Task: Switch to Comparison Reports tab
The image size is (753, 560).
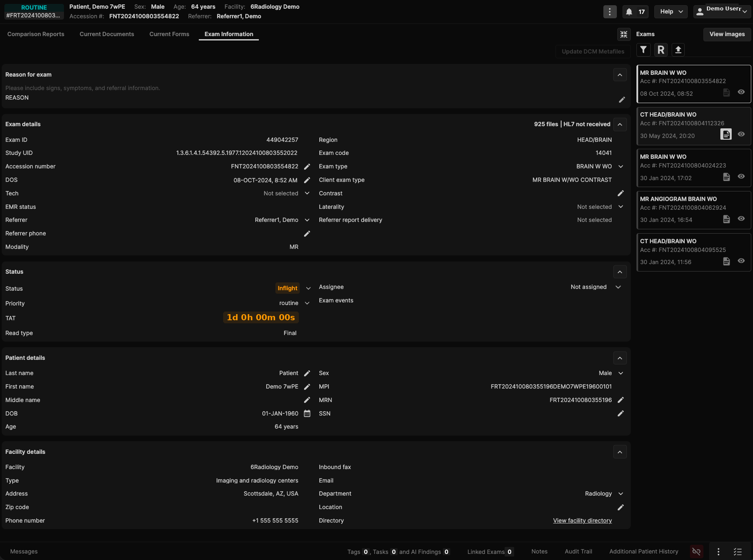Action: coord(36,34)
